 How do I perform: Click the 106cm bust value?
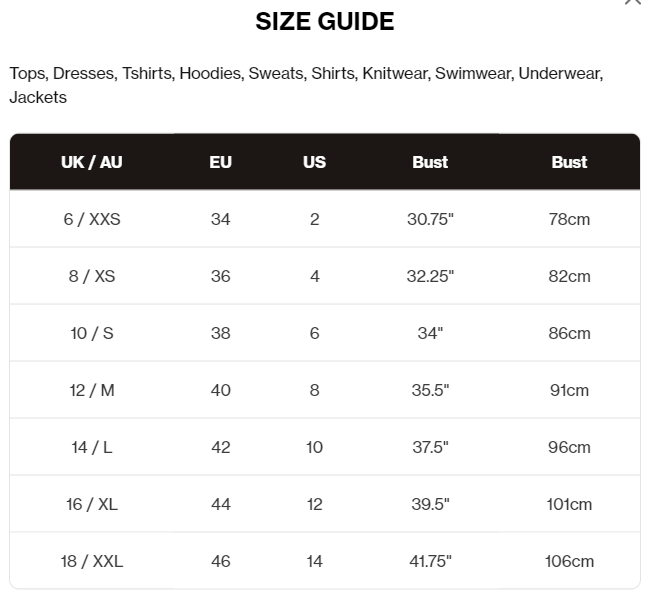(569, 562)
